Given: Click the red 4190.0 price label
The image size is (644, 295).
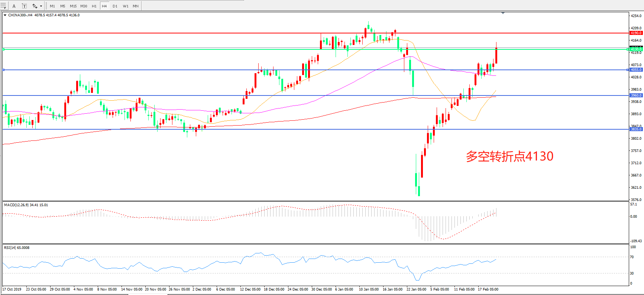Looking at the screenshot, I should pos(636,33).
